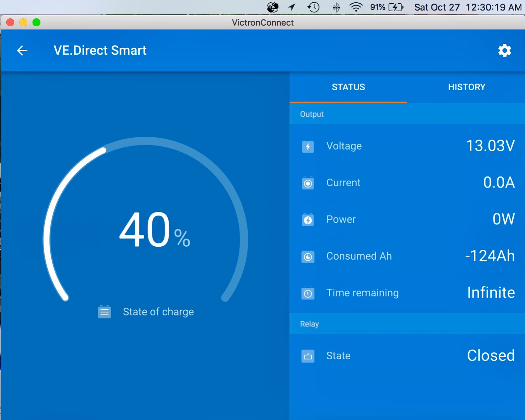Click the State of charge battery icon
This screenshot has width=525, height=420.
pos(104,312)
